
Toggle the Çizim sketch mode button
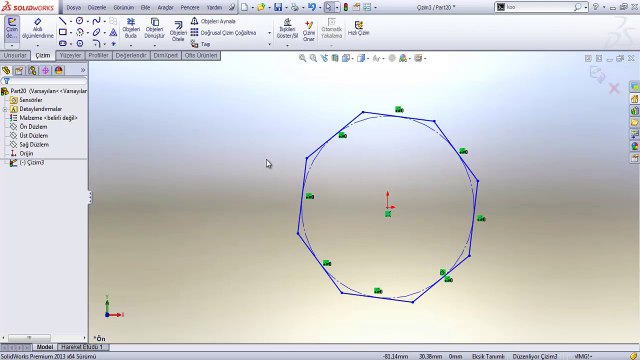coord(12,28)
